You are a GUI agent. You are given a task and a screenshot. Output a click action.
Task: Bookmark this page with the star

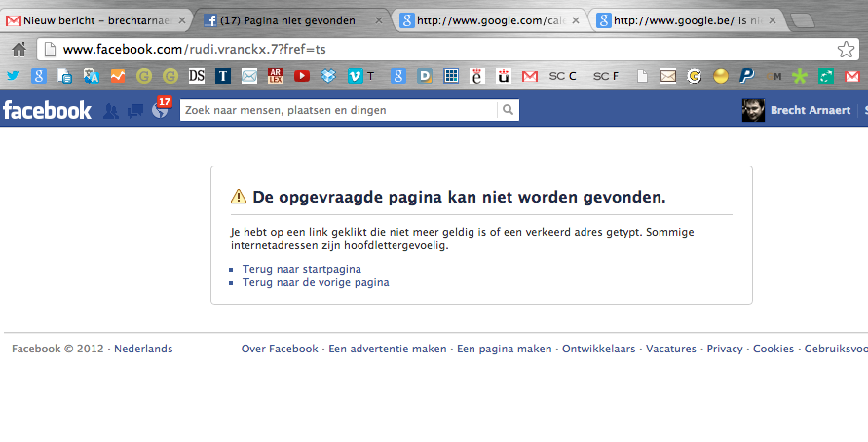click(846, 50)
